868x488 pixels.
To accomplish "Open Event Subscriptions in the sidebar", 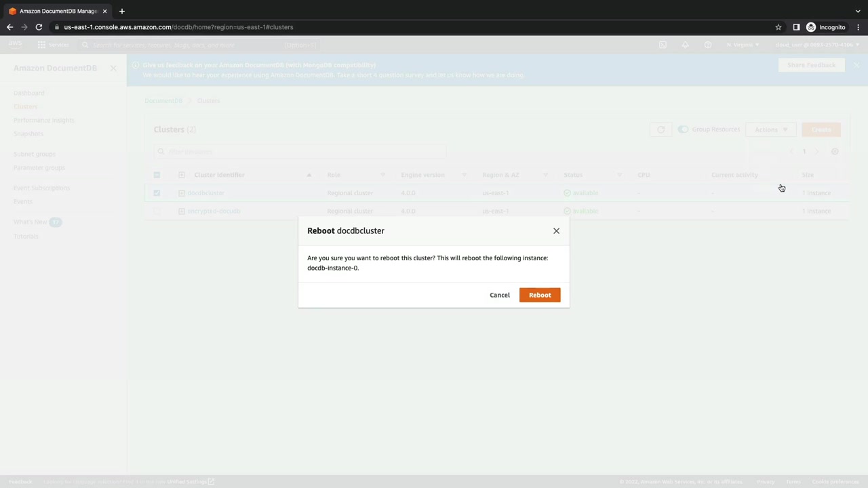I will (x=41, y=188).
